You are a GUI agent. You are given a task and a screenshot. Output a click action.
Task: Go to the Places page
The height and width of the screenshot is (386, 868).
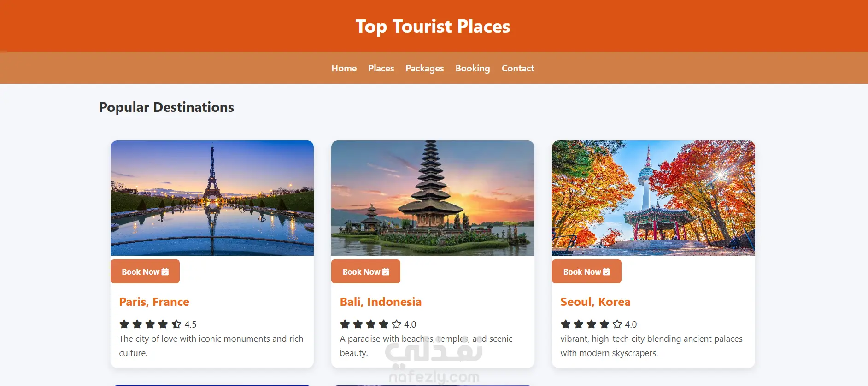click(381, 68)
